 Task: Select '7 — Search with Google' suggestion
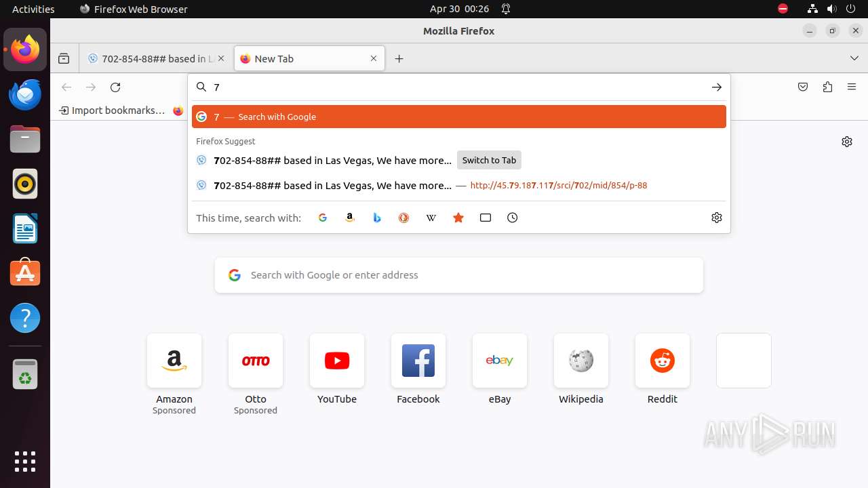click(x=459, y=117)
